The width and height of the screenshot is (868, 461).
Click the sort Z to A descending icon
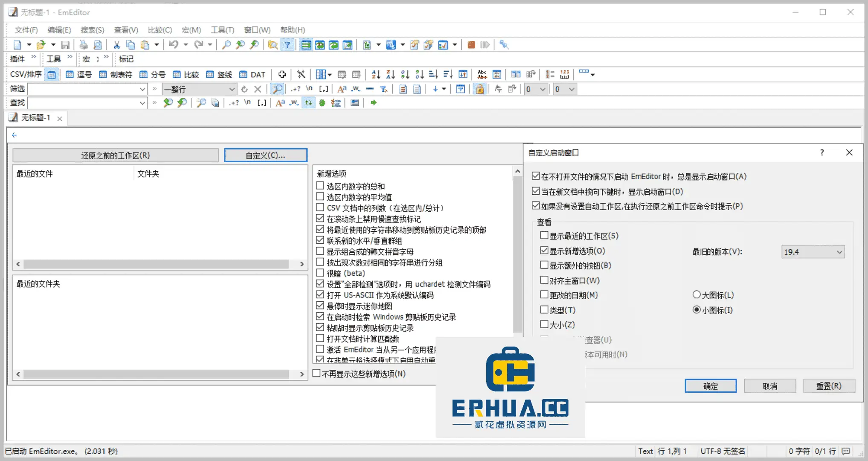point(390,75)
